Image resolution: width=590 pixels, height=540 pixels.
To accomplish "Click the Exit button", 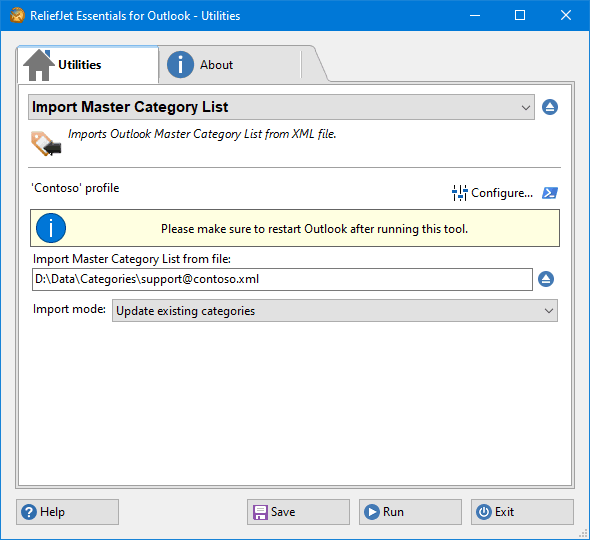I will [x=522, y=512].
